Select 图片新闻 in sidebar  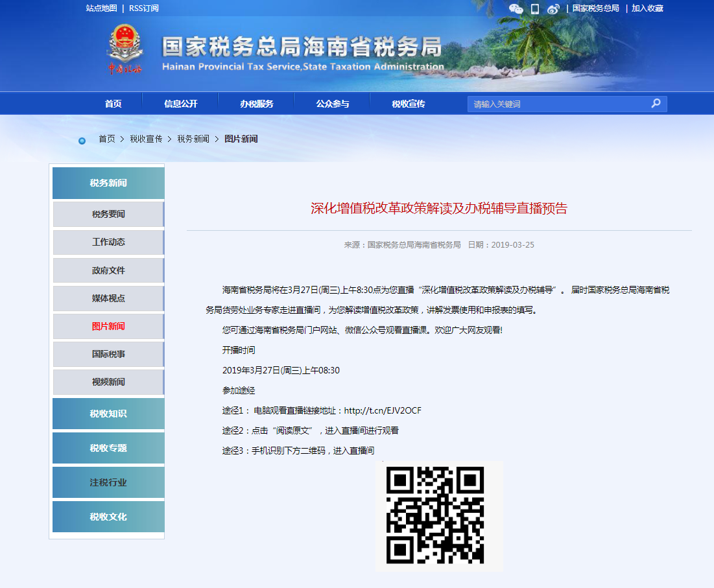[108, 326]
